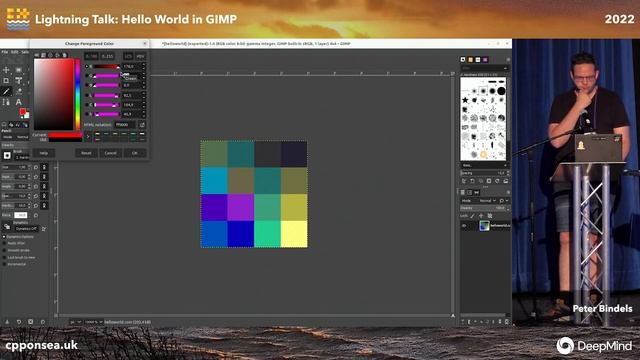
Task: Select the L channel radio button
Action: pyautogui.click(x=87, y=95)
